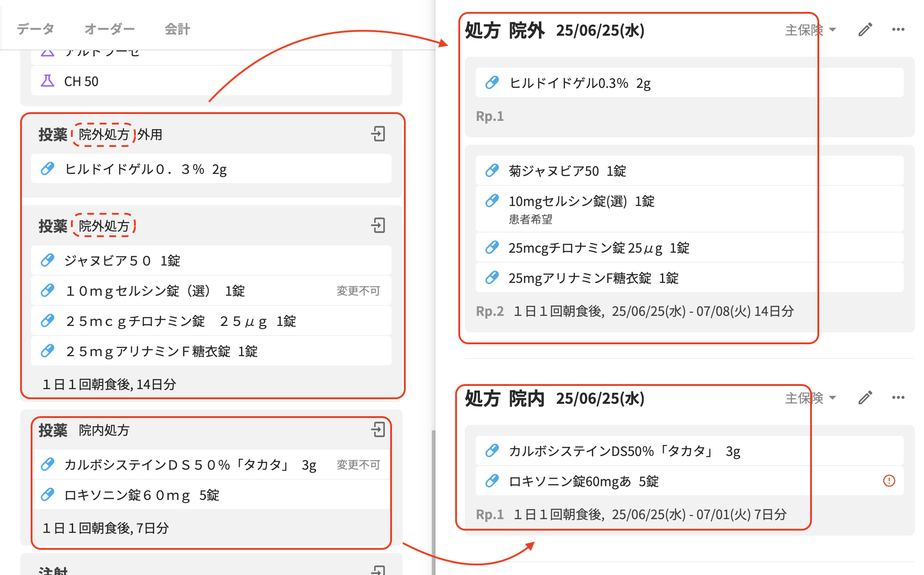Image resolution: width=924 pixels, height=575 pixels.
Task: Select ジャヌビア50 1錠 row in left order list
Action: 122,260
